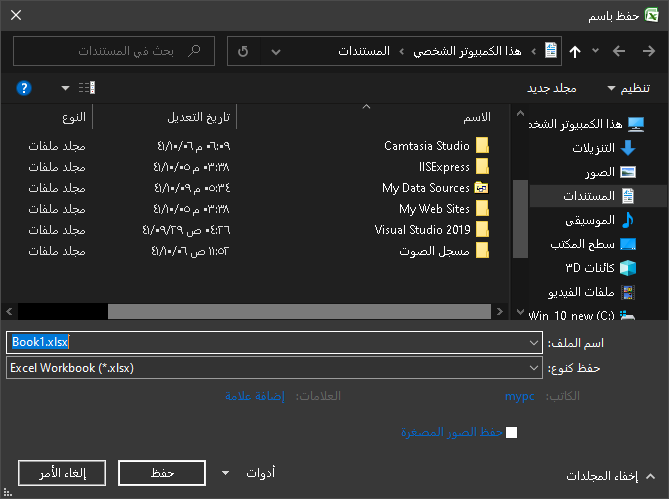Click the mypc author link
The height and width of the screenshot is (499, 669).
(x=520, y=396)
